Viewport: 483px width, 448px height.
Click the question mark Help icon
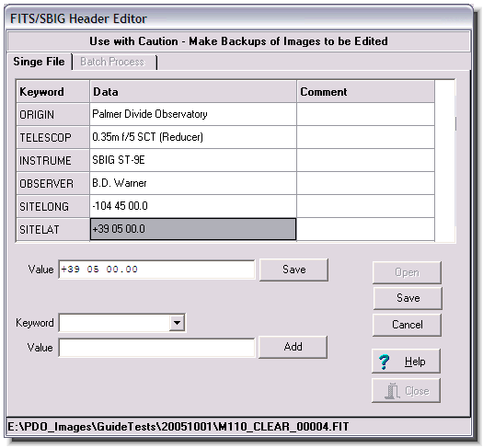(385, 362)
